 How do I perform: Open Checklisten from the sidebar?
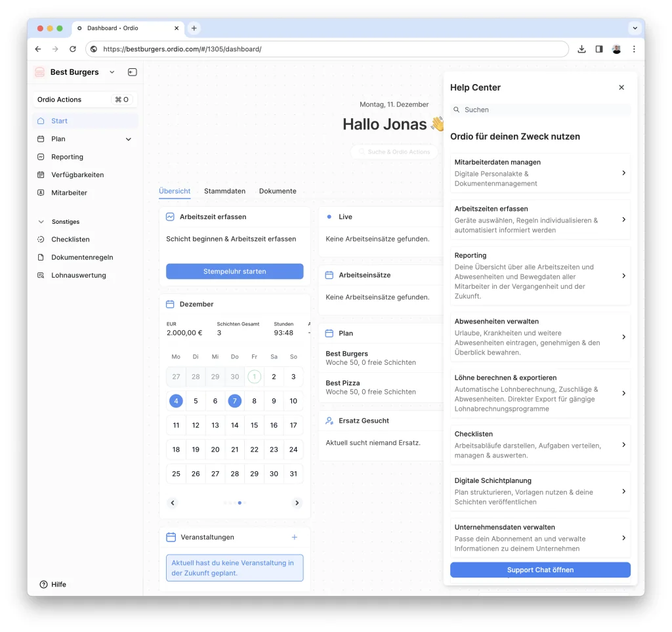[x=70, y=240]
